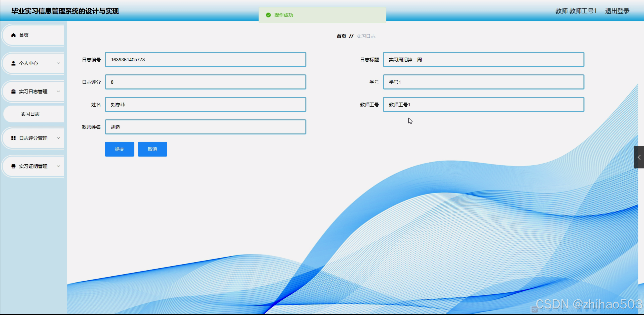Click the green success checkmark icon
The width and height of the screenshot is (644, 315).
coord(268,15)
